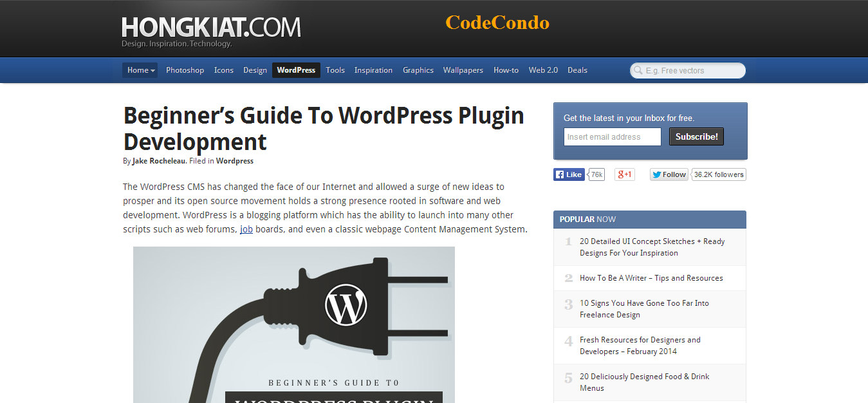Go to the Icons section
868x403 pixels.
coord(224,70)
